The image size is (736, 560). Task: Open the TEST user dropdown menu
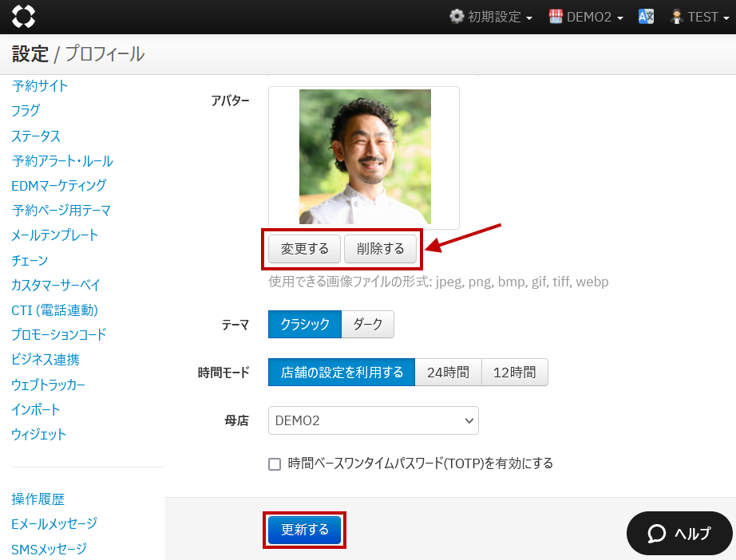click(700, 17)
